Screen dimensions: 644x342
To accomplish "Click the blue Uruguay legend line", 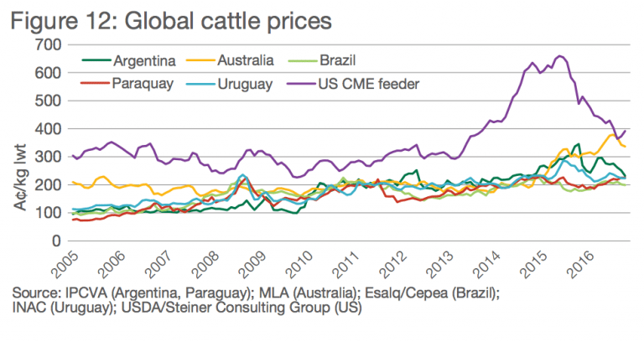I will pyautogui.click(x=201, y=84).
